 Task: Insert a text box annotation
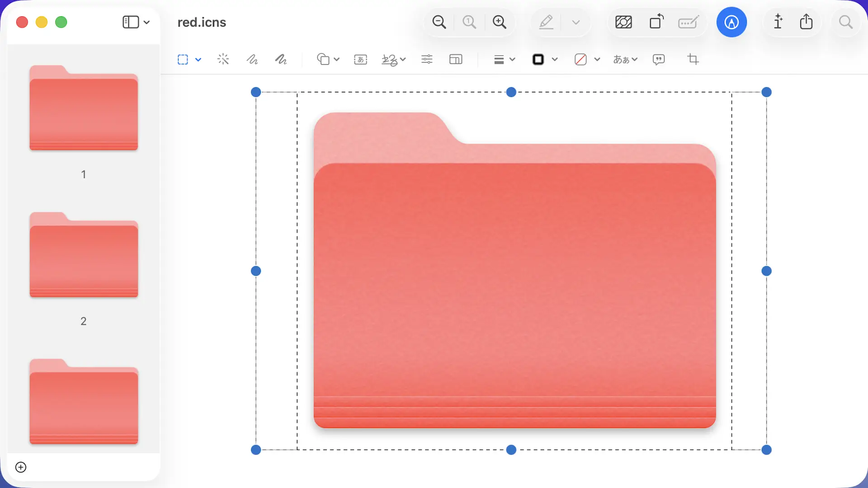pyautogui.click(x=360, y=59)
